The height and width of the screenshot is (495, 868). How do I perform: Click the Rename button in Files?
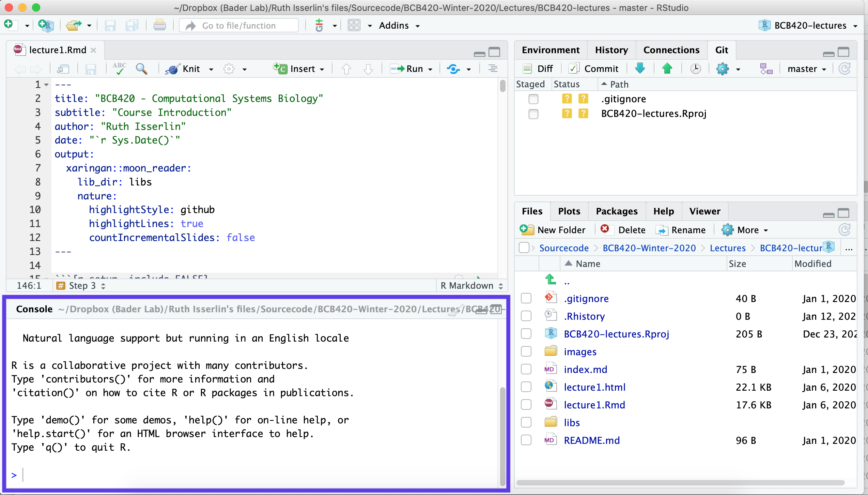tap(681, 230)
